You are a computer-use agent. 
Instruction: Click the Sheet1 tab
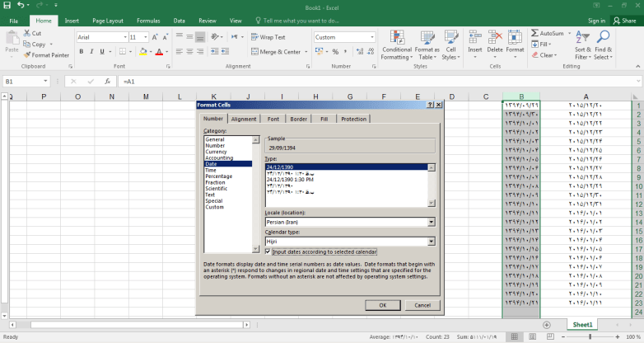tap(582, 325)
